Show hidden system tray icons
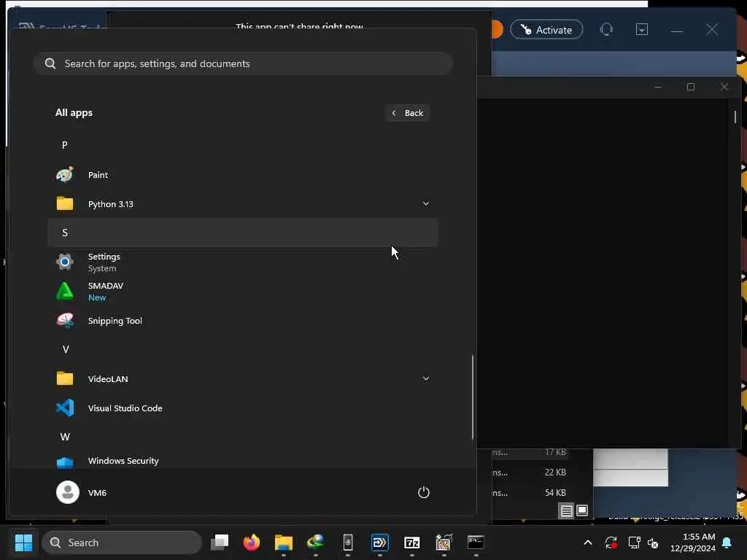747x560 pixels. tap(588, 542)
